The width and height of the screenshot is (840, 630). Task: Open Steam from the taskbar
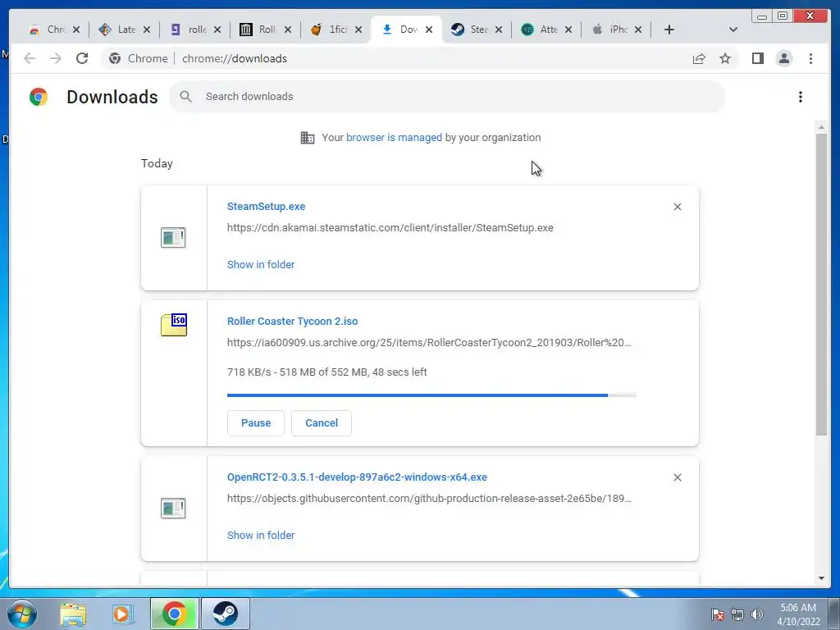coord(226,614)
